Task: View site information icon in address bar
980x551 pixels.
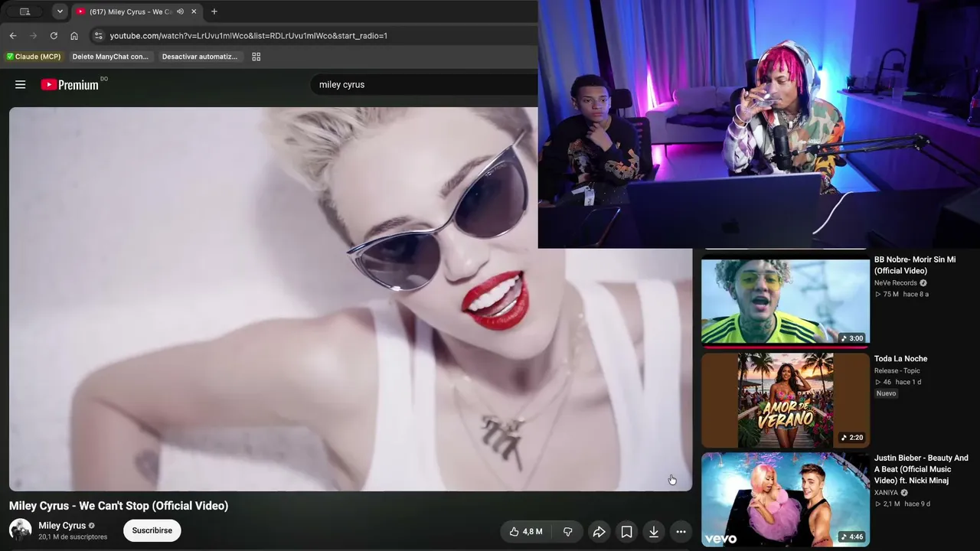Action: (x=98, y=36)
